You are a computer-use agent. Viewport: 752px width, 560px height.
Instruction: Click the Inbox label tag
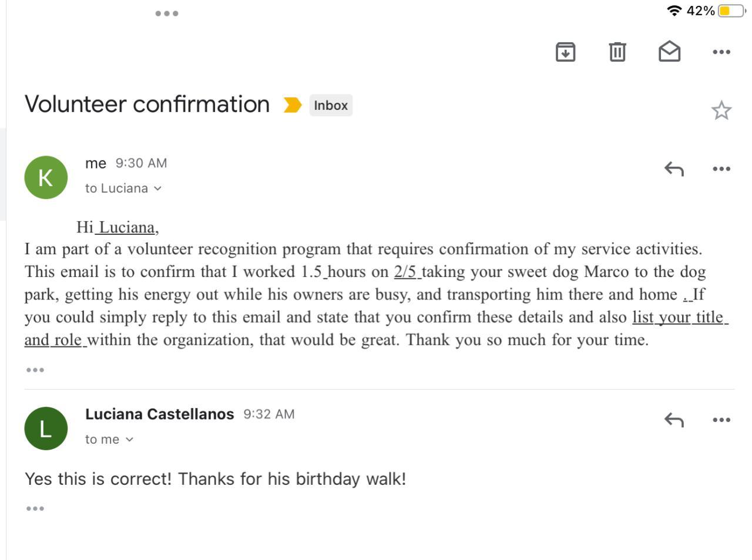click(x=331, y=106)
